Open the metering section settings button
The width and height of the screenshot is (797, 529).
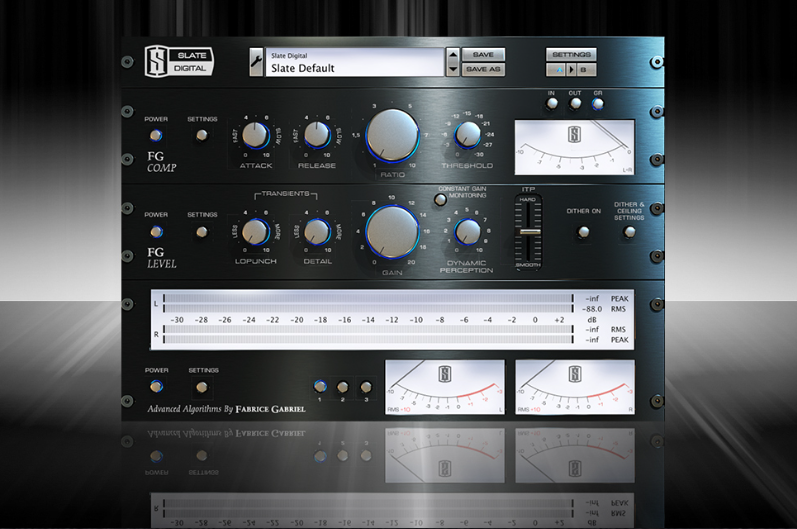click(x=202, y=387)
